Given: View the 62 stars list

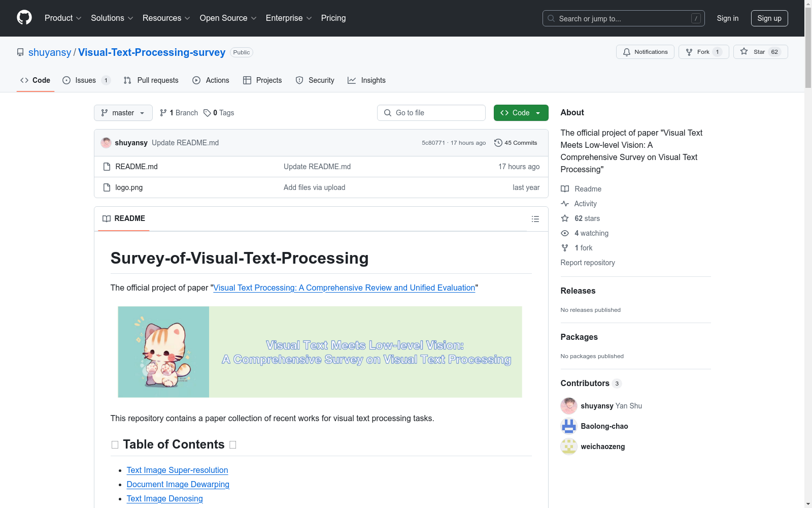Looking at the screenshot, I should click(581, 218).
